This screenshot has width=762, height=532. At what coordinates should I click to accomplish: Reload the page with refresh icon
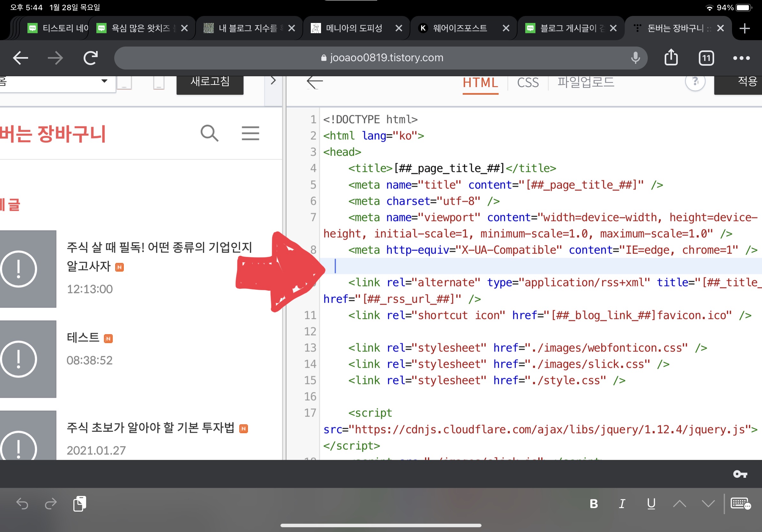(90, 58)
